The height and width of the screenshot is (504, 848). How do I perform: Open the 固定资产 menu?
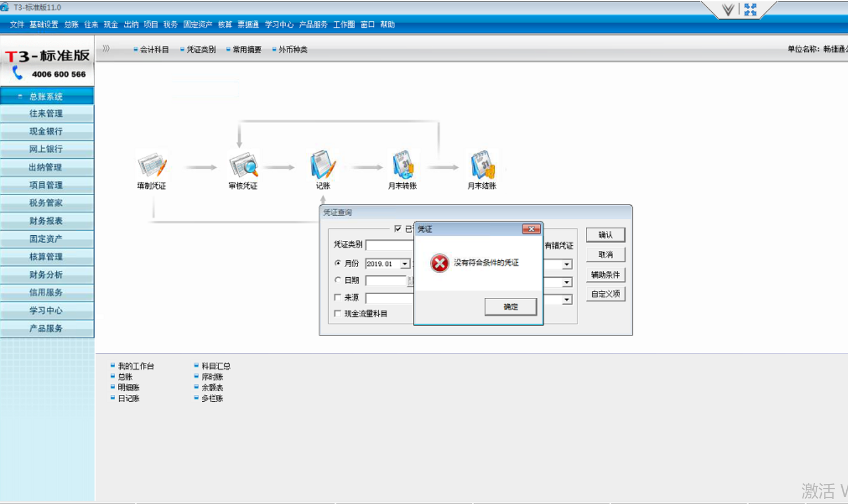point(198,25)
